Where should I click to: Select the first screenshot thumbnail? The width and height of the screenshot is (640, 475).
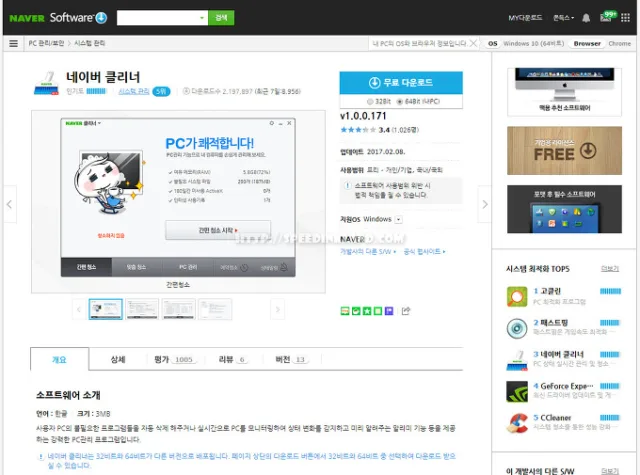(x=106, y=309)
